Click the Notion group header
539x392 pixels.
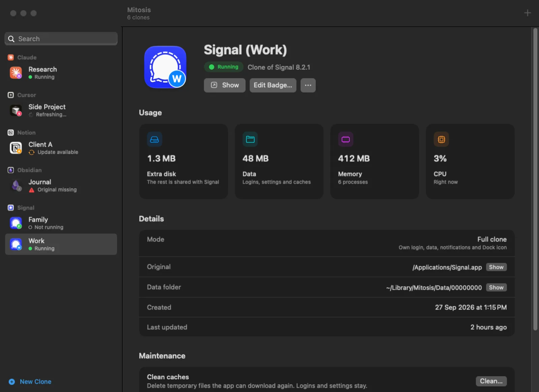[22, 133]
